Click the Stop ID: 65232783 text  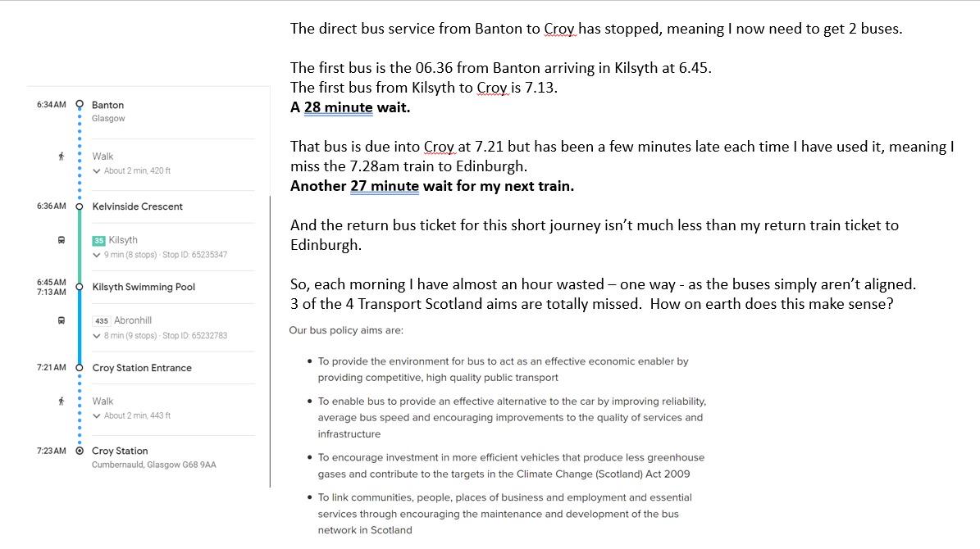195,336
